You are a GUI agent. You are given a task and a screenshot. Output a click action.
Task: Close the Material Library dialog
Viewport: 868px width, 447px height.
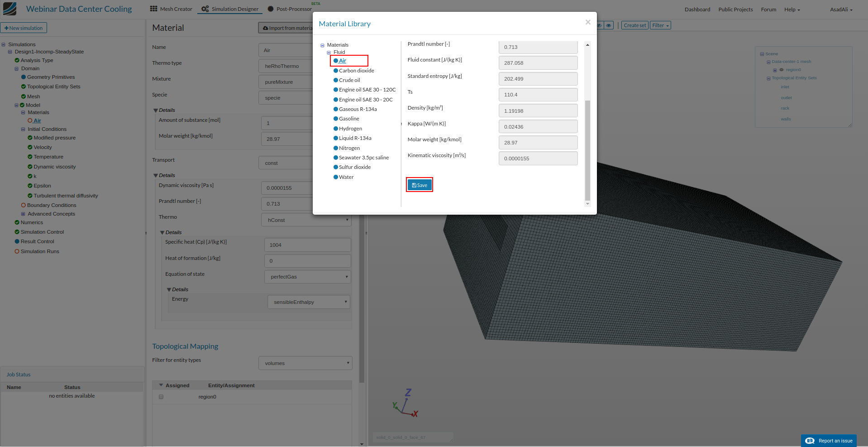pos(588,22)
